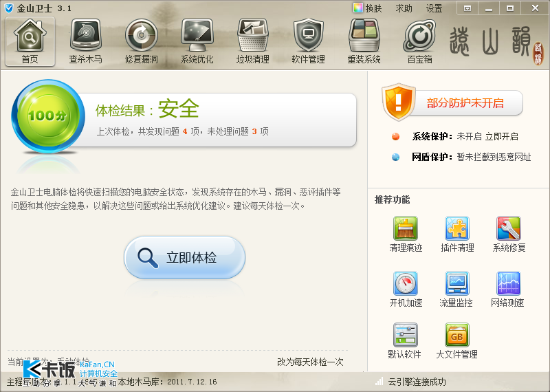
Task: Click the orange 系统保护 status dot
Action: coord(396,137)
